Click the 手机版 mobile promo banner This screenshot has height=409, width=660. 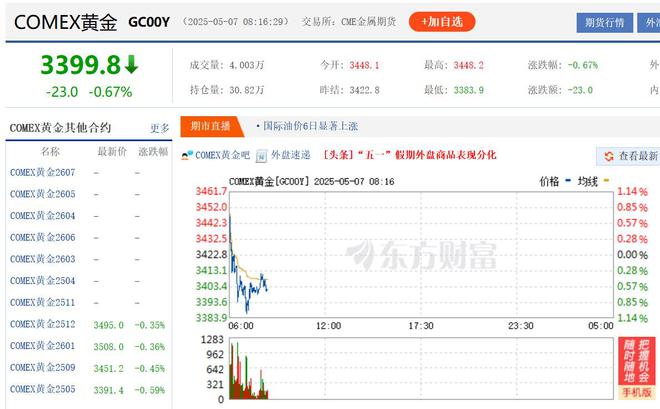(x=636, y=368)
